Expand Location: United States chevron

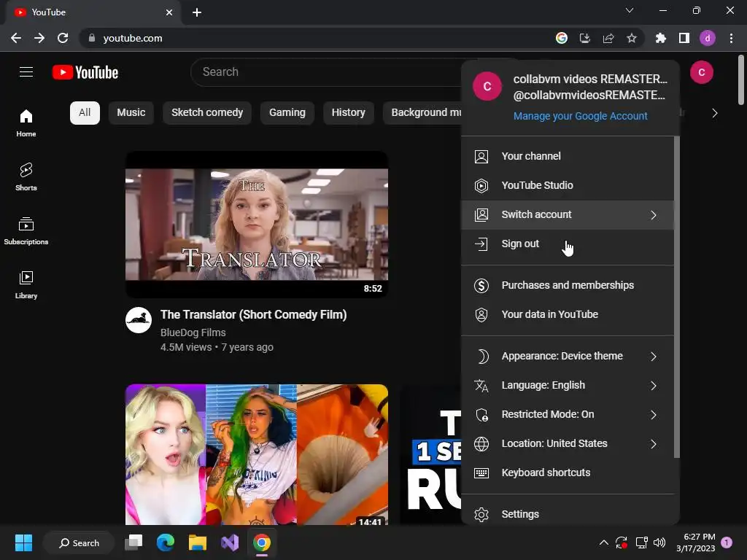click(x=654, y=444)
